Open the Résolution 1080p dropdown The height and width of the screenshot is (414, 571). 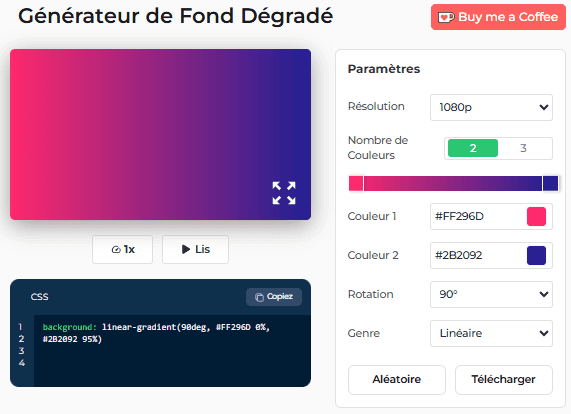tap(491, 107)
